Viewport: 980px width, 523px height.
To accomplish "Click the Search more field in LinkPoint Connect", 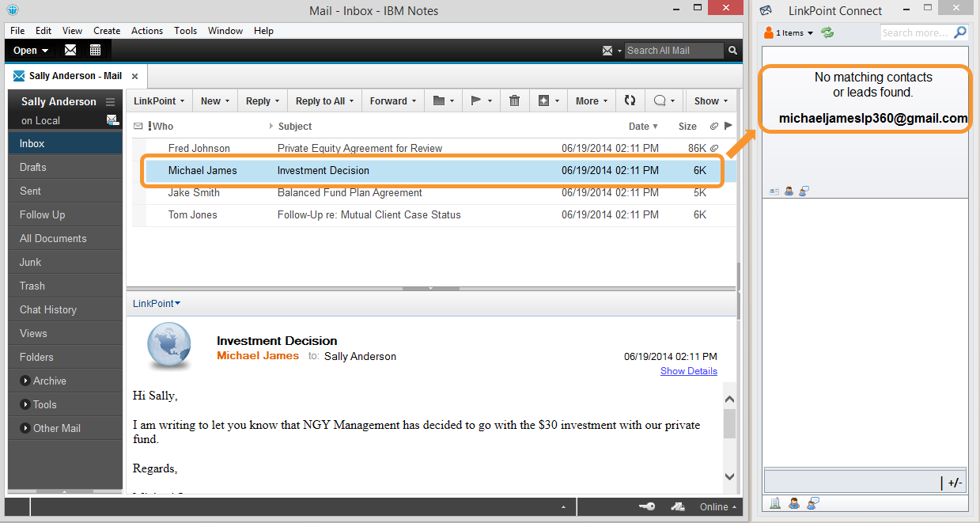I will [x=916, y=32].
